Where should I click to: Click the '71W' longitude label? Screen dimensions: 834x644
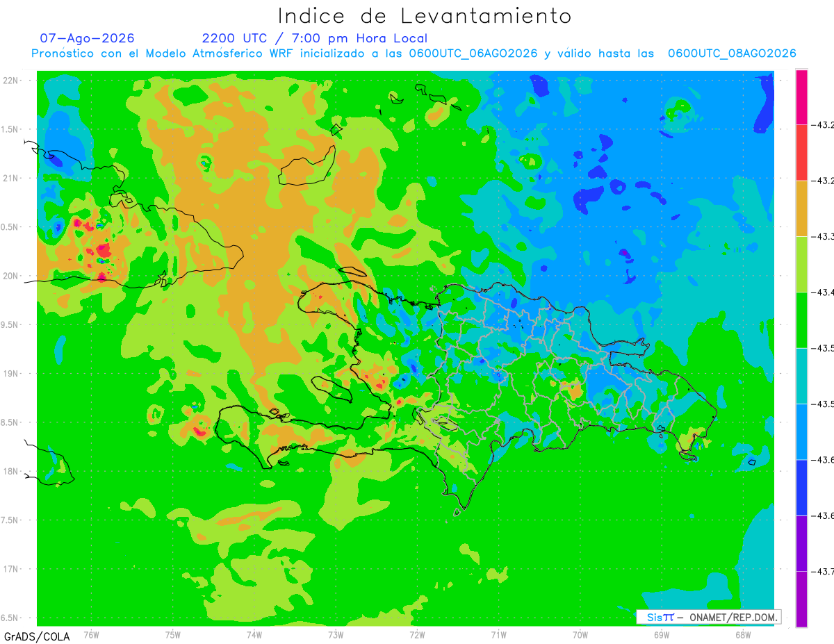tap(498, 635)
